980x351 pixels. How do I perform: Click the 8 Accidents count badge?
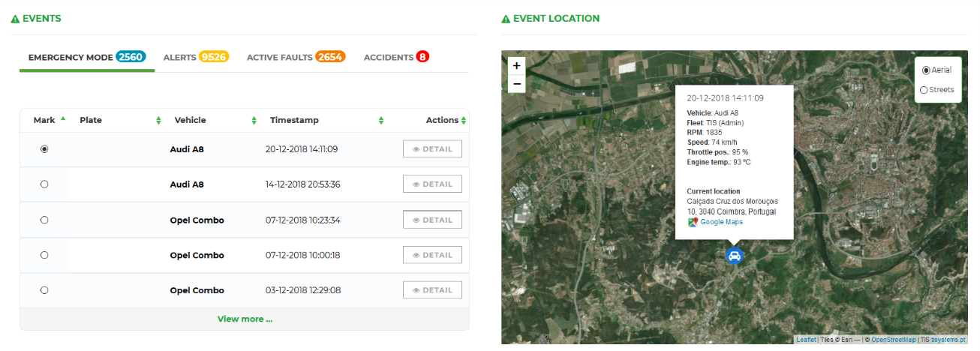click(422, 57)
